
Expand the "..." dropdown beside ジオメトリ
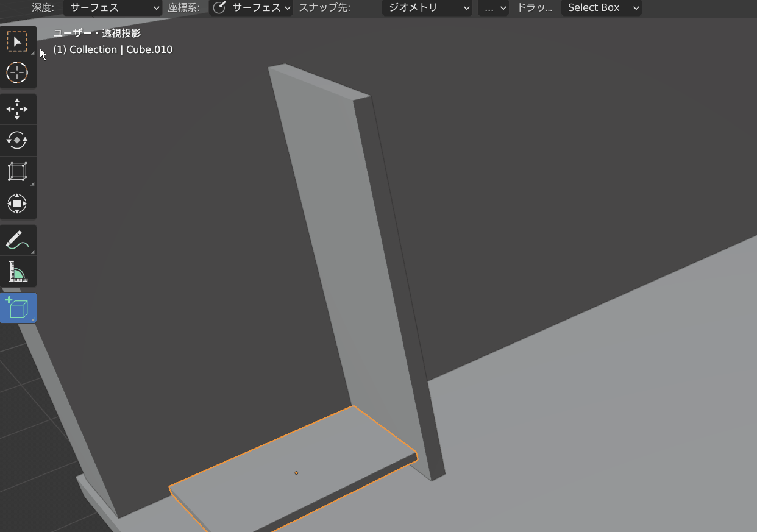[x=494, y=8]
